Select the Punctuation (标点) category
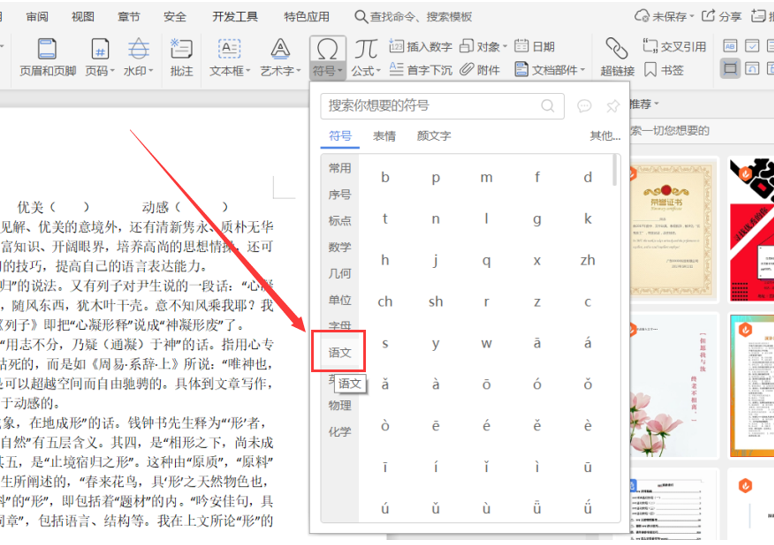 pyautogui.click(x=340, y=221)
